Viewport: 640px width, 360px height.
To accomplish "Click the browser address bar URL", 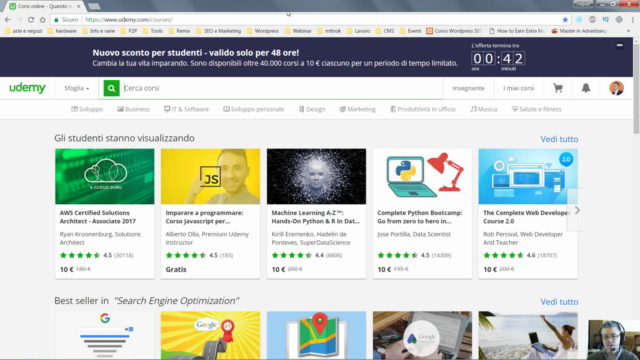I will coord(129,20).
